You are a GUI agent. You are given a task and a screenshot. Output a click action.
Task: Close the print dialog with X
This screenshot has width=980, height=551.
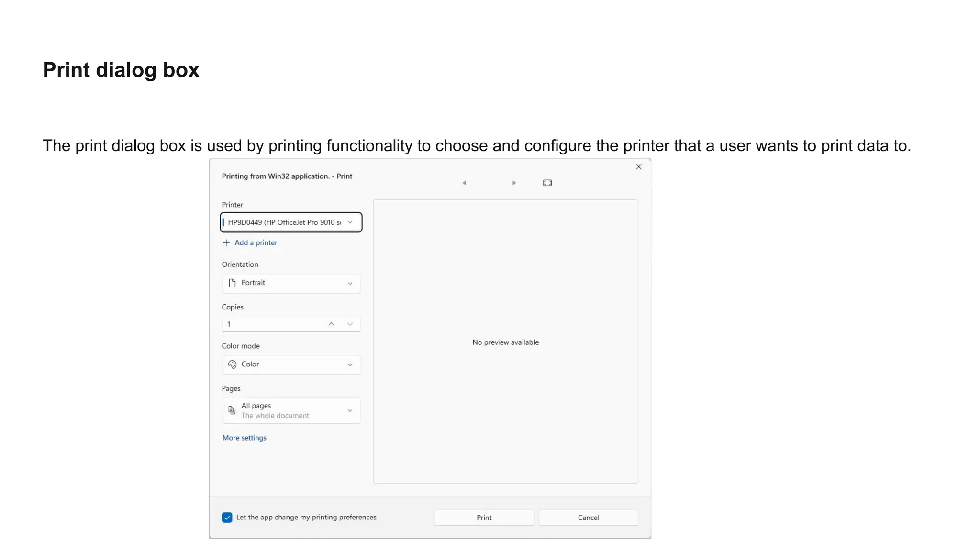coord(638,167)
